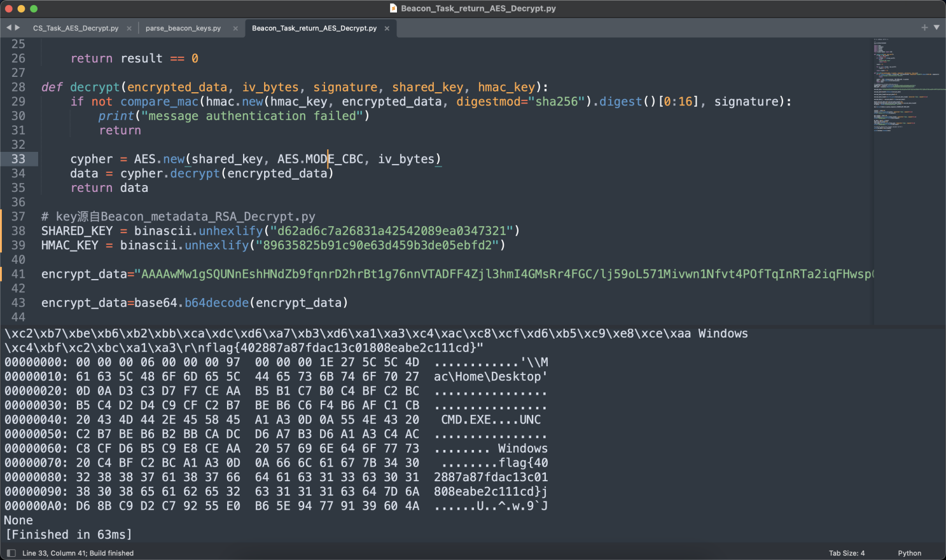946x560 pixels.
Task: Click hex dump row 00000000
Action: (x=276, y=362)
